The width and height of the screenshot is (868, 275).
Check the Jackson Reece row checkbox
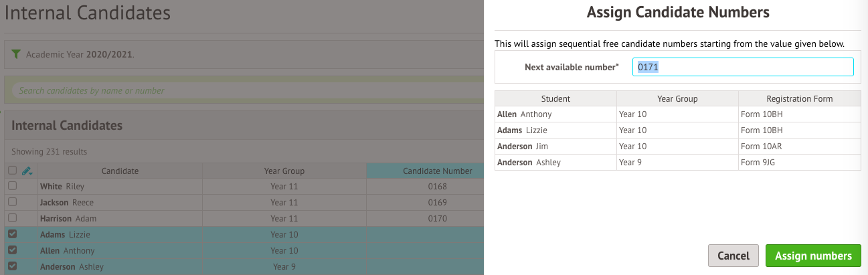click(12, 203)
